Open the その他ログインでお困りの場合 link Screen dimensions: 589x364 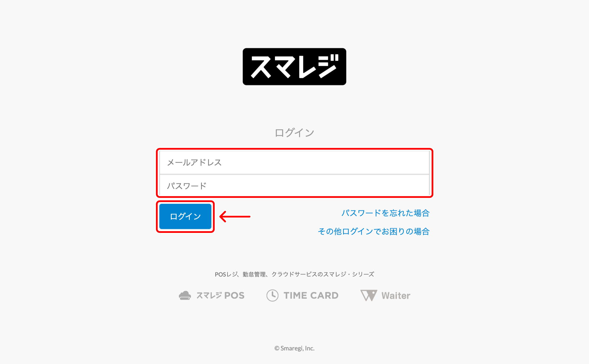click(x=374, y=231)
